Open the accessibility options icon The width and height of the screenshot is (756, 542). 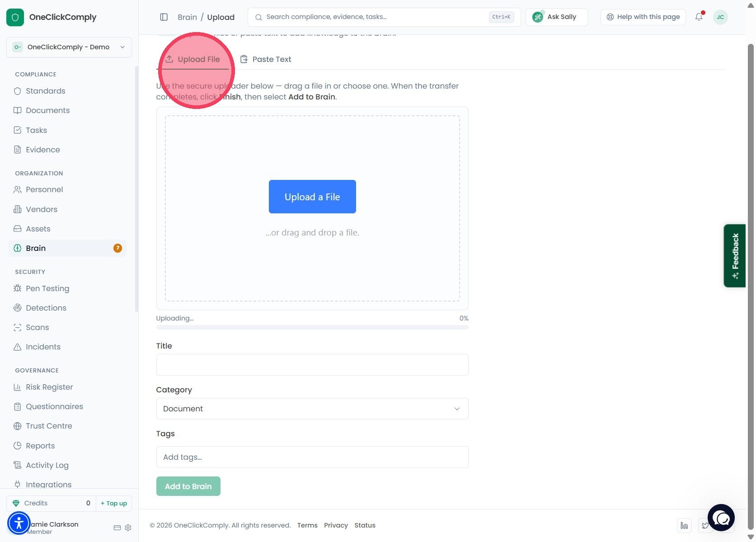click(x=19, y=523)
